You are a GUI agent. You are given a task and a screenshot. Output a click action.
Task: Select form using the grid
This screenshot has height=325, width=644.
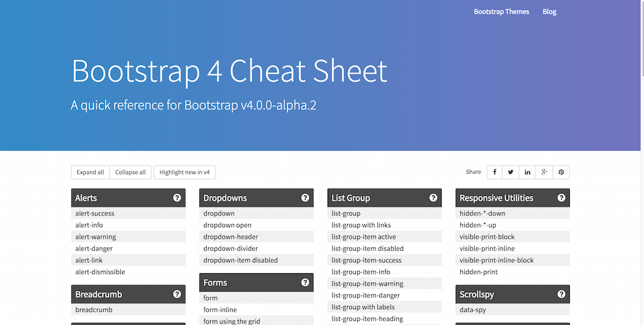pos(257,321)
